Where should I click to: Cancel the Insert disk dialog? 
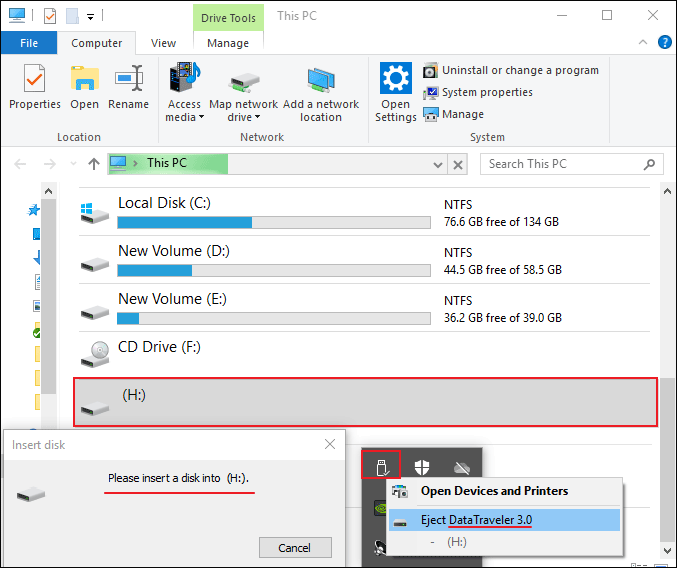(295, 548)
